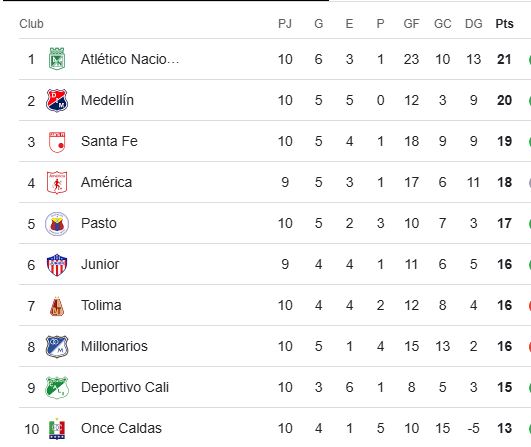
Task: Click the Deportivo Cali green crest
Action: tap(57, 387)
